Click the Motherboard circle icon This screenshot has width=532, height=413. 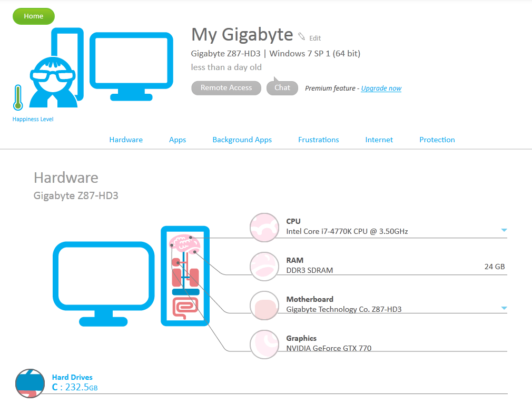[x=264, y=306]
